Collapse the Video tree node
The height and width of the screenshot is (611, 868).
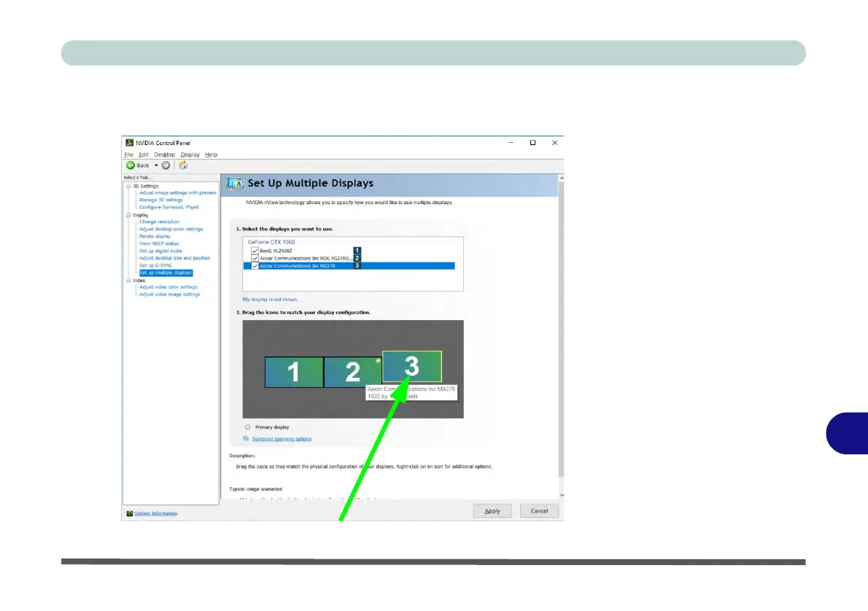(x=128, y=281)
